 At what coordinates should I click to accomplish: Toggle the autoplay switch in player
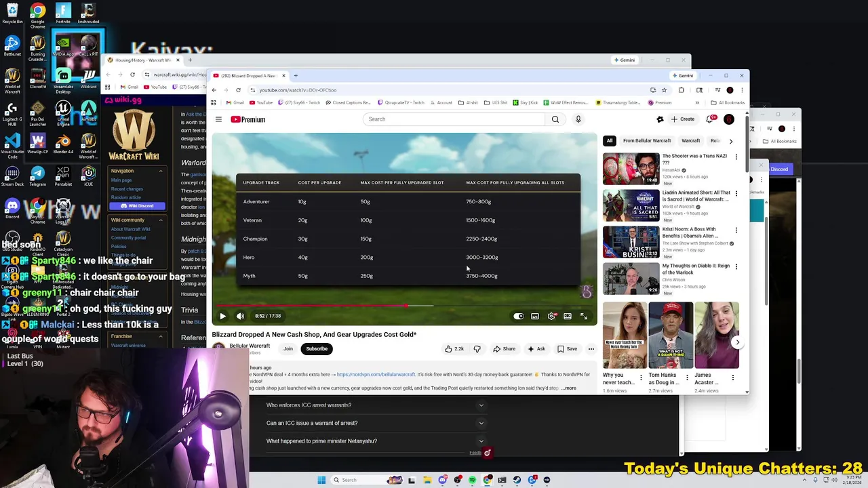pos(519,316)
